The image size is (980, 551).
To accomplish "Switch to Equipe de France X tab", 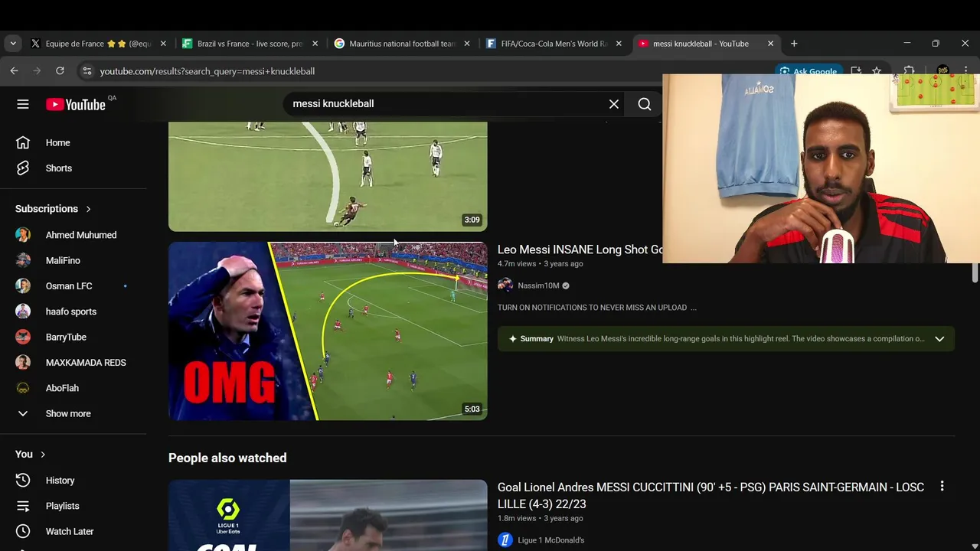I will pyautogui.click(x=98, y=44).
